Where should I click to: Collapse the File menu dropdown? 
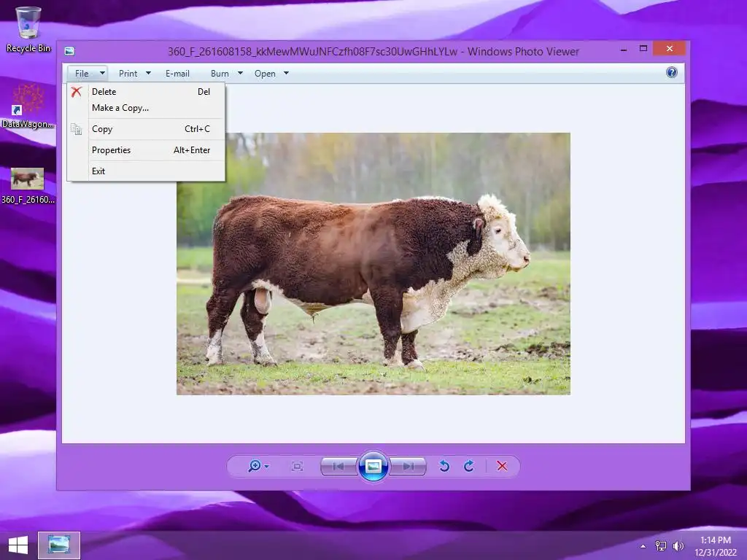click(x=88, y=74)
